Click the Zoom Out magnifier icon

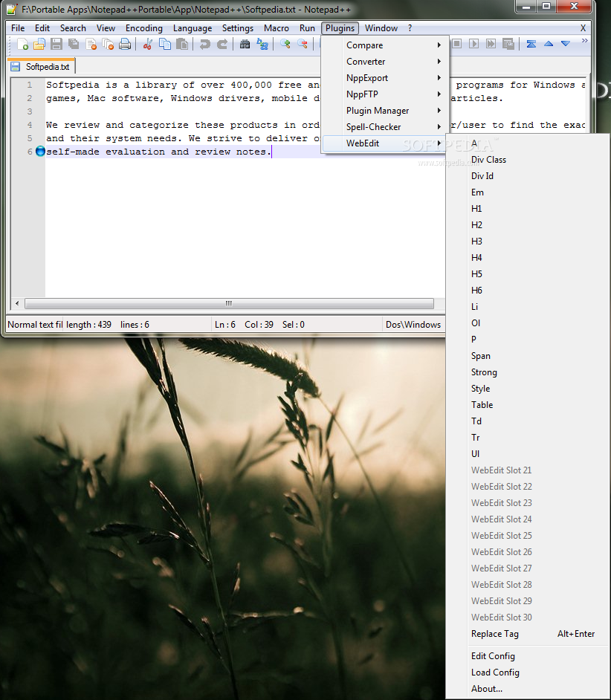[x=303, y=44]
